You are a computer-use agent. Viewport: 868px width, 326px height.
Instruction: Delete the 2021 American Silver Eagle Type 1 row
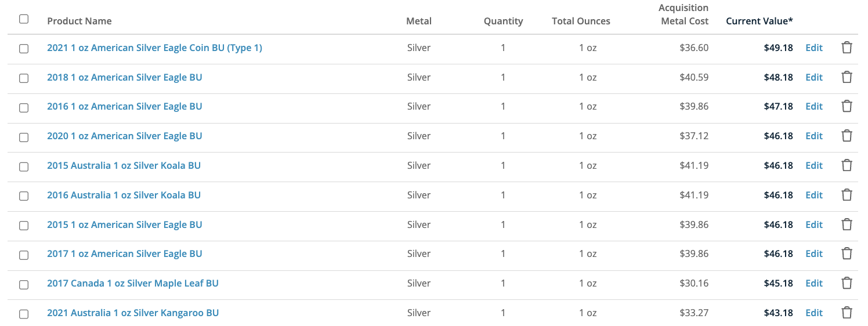(x=847, y=48)
